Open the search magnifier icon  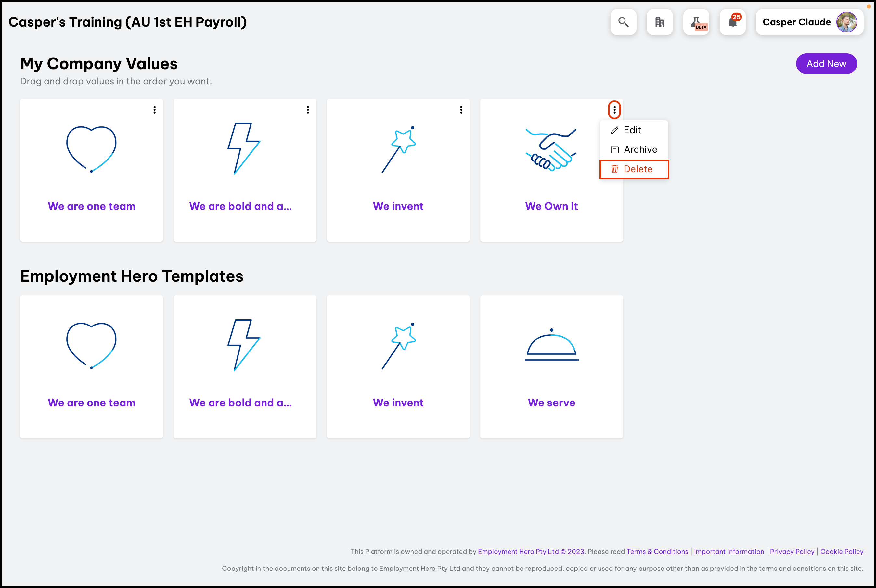click(623, 22)
